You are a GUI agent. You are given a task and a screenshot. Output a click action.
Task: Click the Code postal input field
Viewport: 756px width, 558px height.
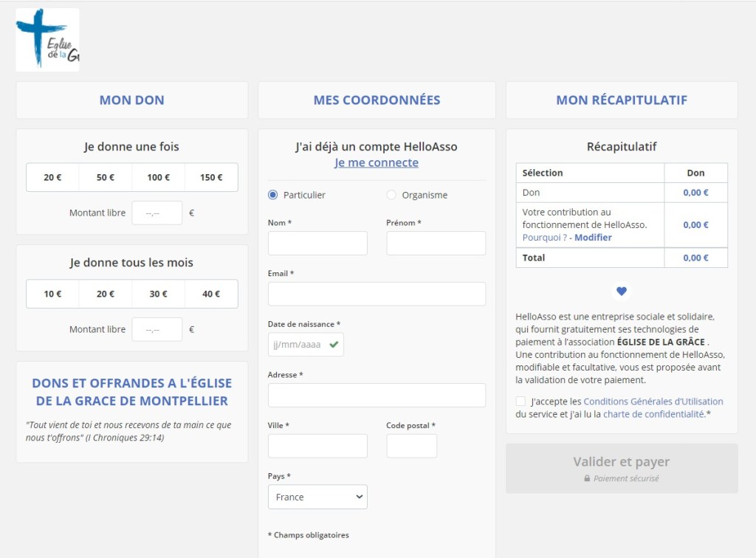click(411, 446)
